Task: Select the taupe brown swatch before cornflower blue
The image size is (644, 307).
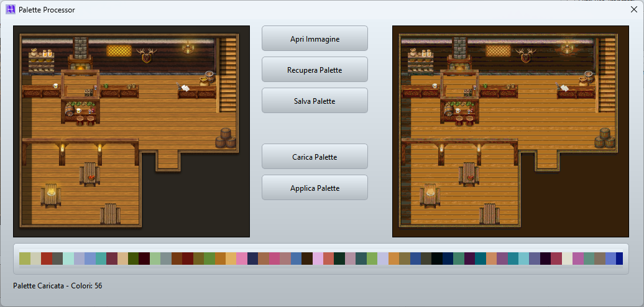Action: pyautogui.click(x=600, y=259)
